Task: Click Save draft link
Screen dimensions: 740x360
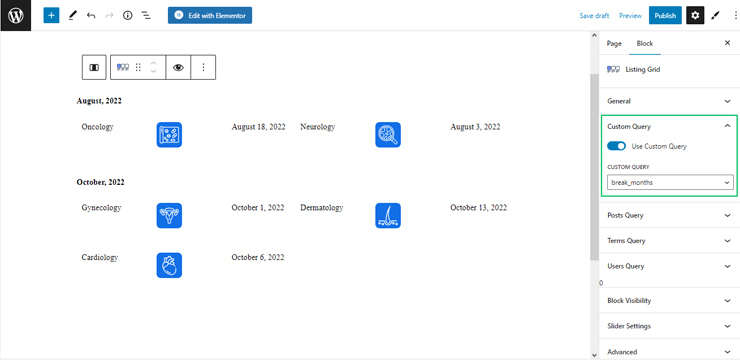Action: click(x=594, y=16)
